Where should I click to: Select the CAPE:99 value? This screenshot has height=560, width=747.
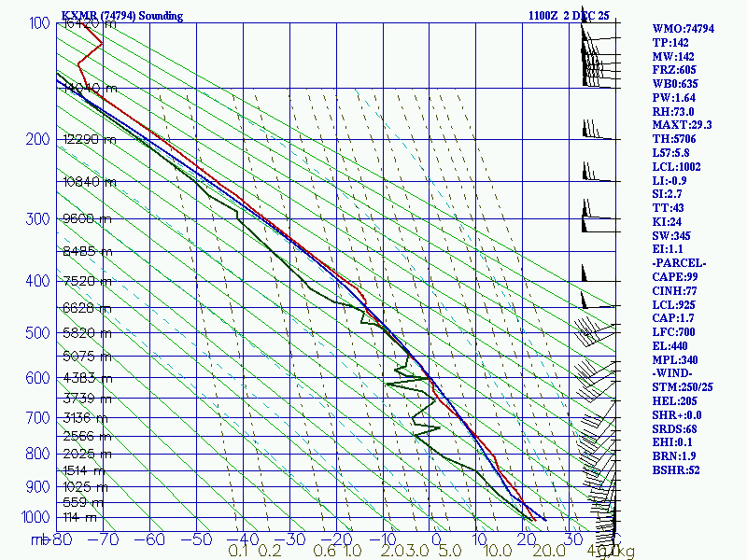point(675,276)
